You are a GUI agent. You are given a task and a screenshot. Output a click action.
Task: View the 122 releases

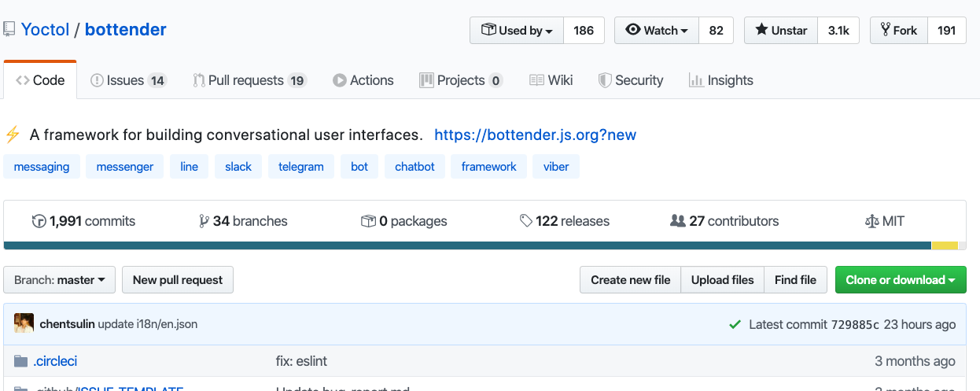click(565, 221)
